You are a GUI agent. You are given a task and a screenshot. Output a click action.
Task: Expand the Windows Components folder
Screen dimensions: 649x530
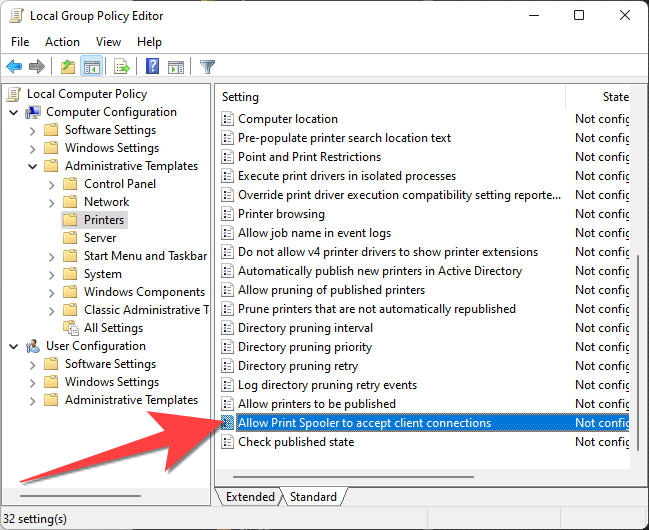pyautogui.click(x=51, y=292)
